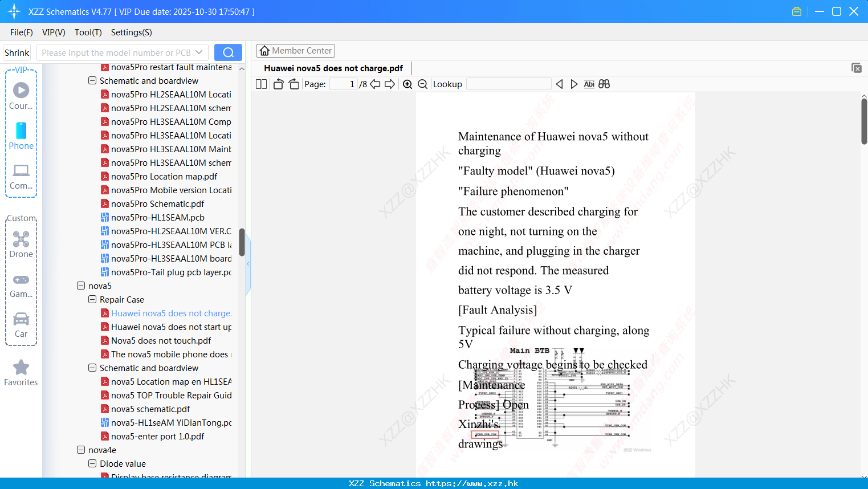The image size is (868, 489).
Task: Open nova5Pro Schematic.pdf
Action: [152, 204]
